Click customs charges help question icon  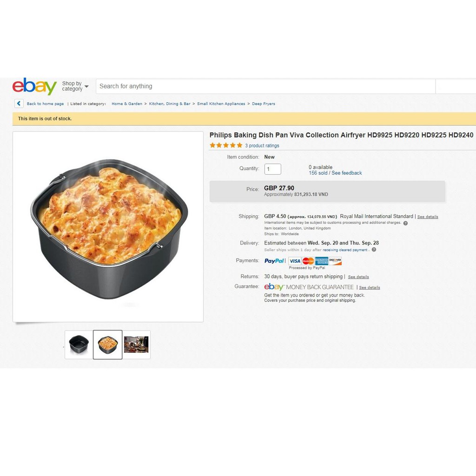[405, 223]
